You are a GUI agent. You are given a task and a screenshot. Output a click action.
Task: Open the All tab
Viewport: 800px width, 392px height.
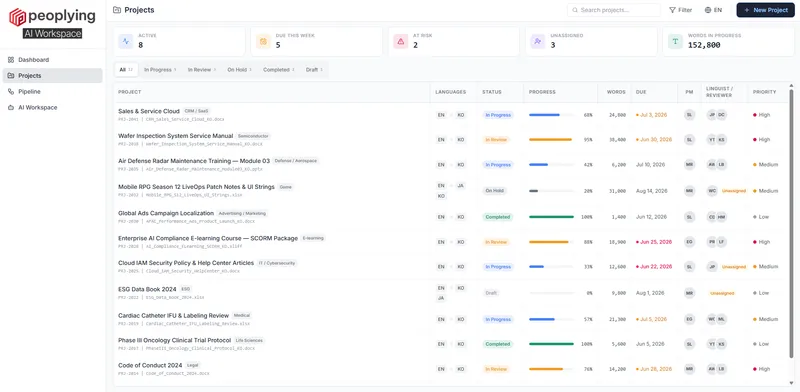point(126,69)
